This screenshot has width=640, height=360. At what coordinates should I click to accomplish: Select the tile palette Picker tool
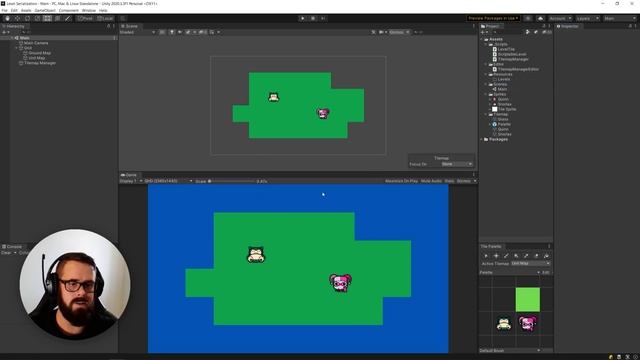(x=526, y=256)
